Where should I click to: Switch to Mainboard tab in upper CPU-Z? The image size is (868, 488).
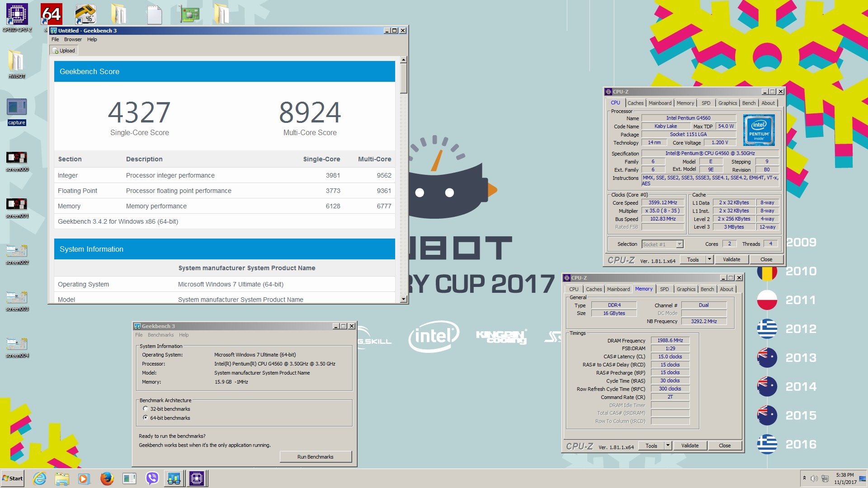pyautogui.click(x=660, y=103)
